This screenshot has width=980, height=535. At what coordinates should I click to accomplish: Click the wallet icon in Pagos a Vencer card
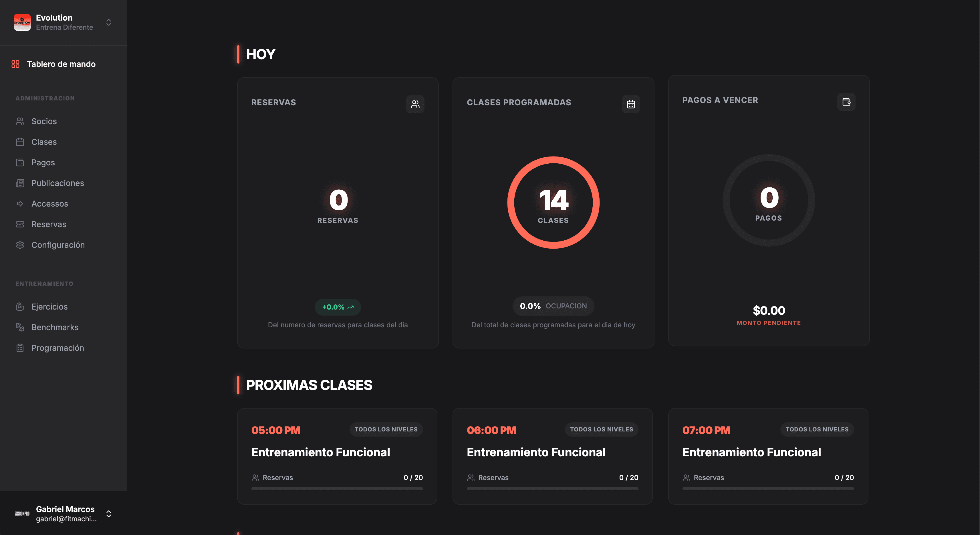846,102
